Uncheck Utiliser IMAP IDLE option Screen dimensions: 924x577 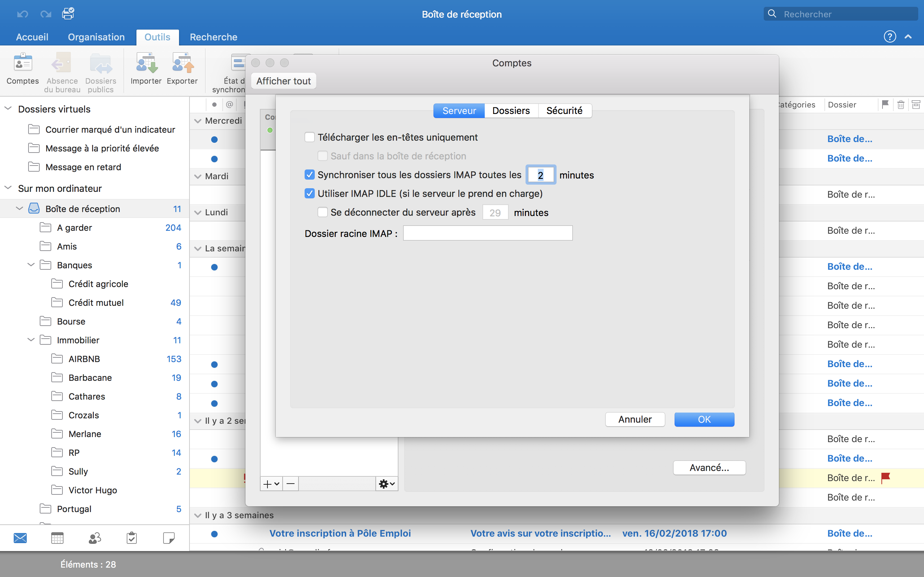pyautogui.click(x=310, y=194)
